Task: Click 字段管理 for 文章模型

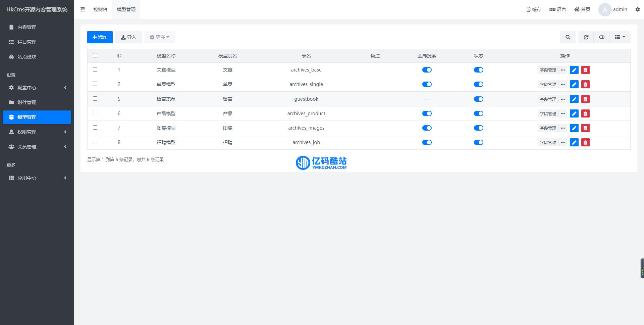Action: [548, 70]
